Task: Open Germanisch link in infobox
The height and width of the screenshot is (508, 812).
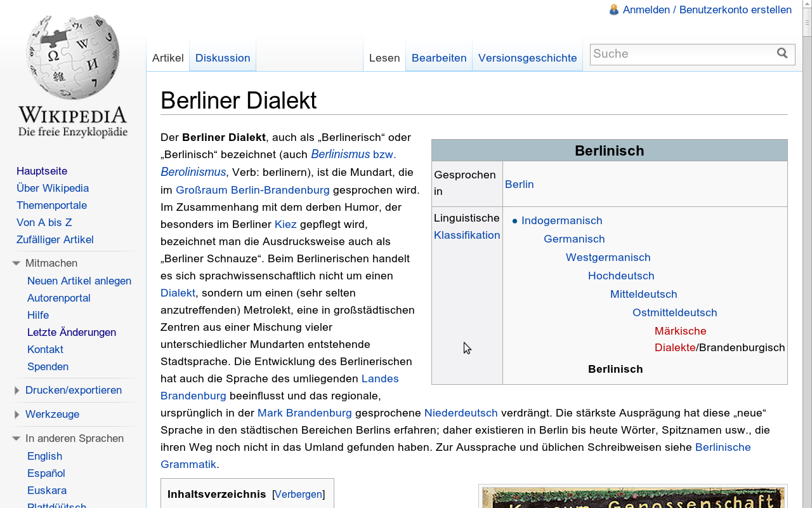Action: [x=574, y=239]
